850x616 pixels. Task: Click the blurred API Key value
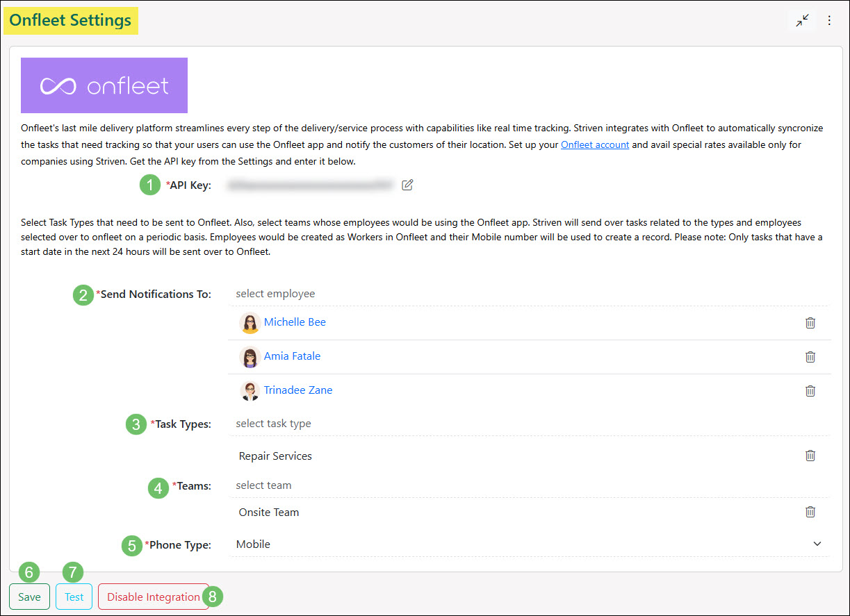(311, 185)
